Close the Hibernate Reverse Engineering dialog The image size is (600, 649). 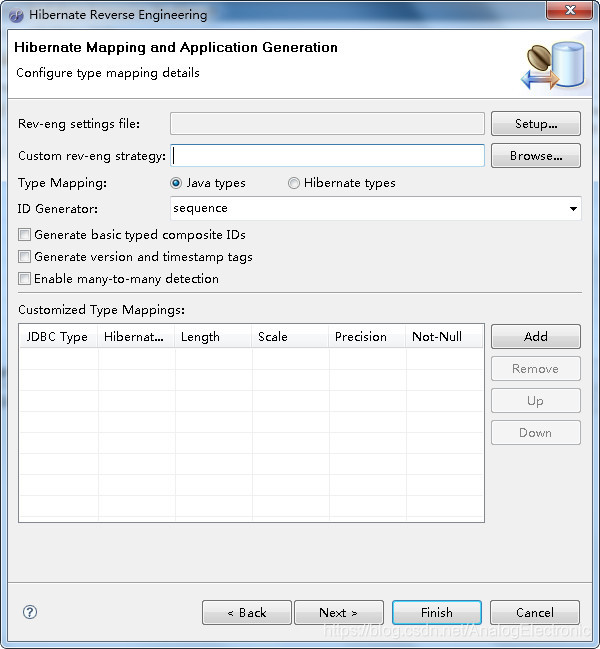point(569,10)
